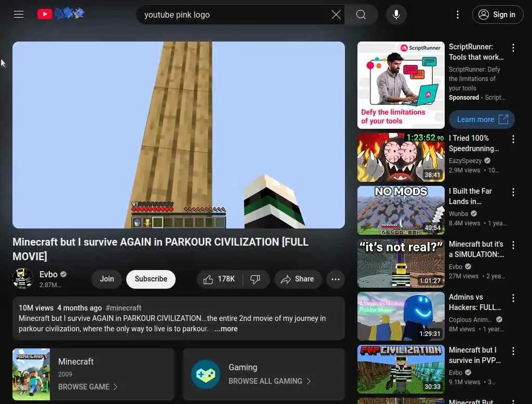The height and width of the screenshot is (404, 532).
Task: Click the account icon inside Sign in
Action: 483,15
